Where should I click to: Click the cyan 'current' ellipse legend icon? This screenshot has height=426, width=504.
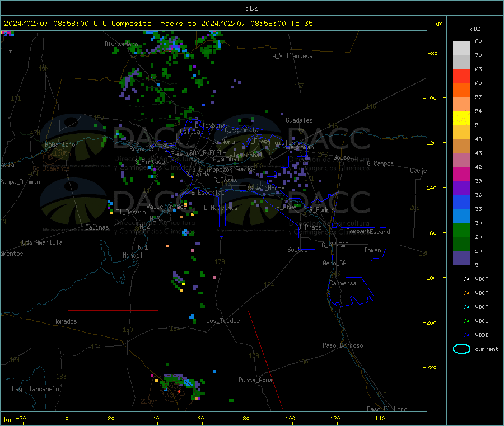coord(461,349)
